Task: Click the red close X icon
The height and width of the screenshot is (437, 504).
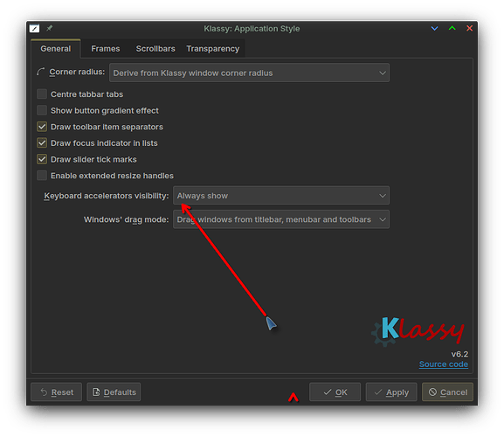Action: [470, 28]
